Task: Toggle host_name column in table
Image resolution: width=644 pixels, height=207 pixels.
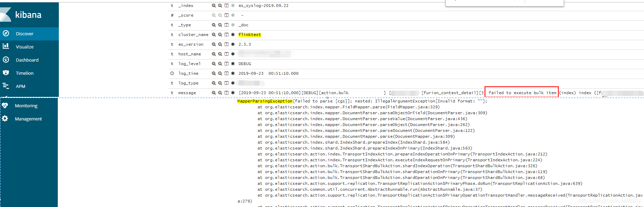Action: (226, 54)
